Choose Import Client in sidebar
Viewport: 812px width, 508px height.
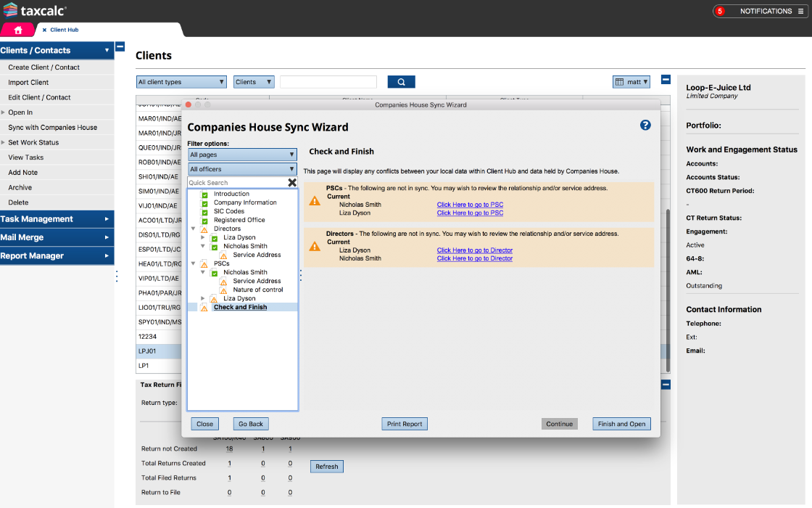tap(57, 83)
